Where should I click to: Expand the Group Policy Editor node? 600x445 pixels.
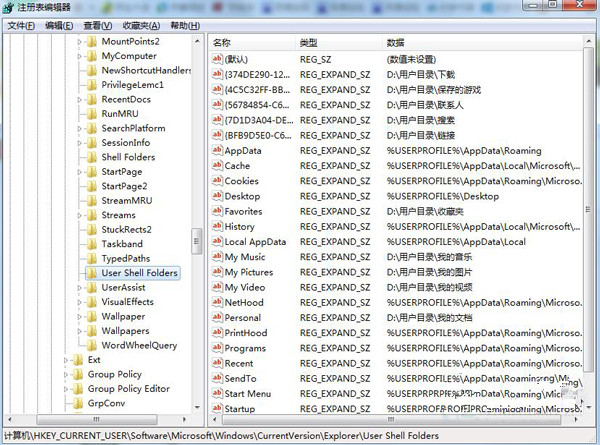66,389
